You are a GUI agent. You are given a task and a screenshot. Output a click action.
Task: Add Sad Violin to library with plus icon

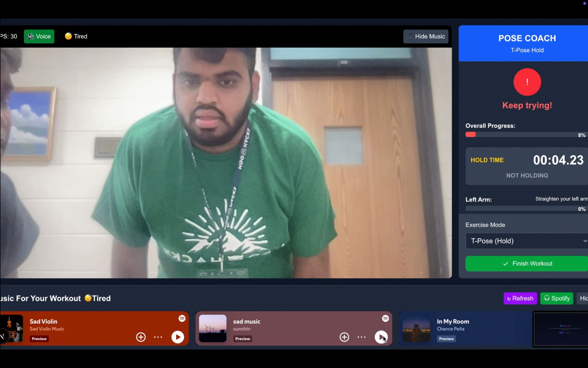click(141, 337)
